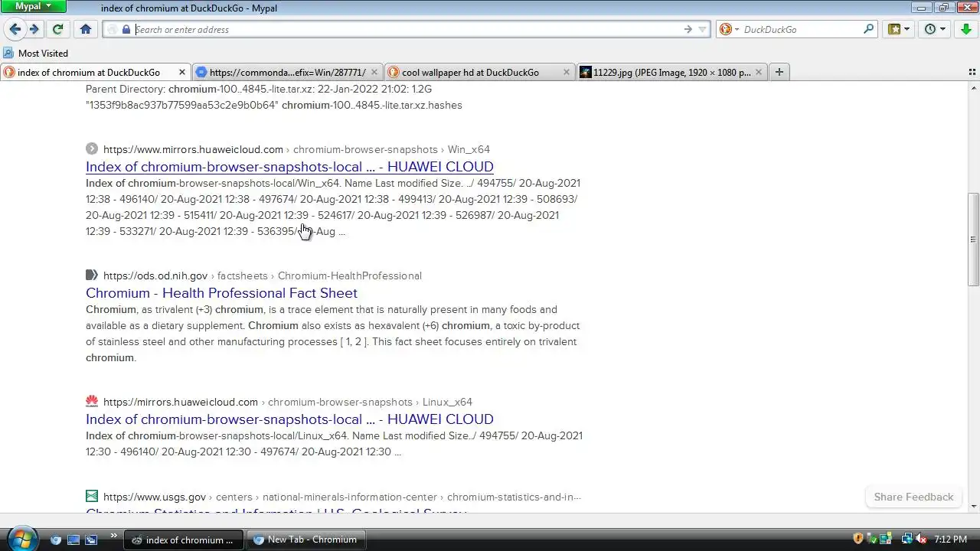Focus the address bar input

coord(406,29)
